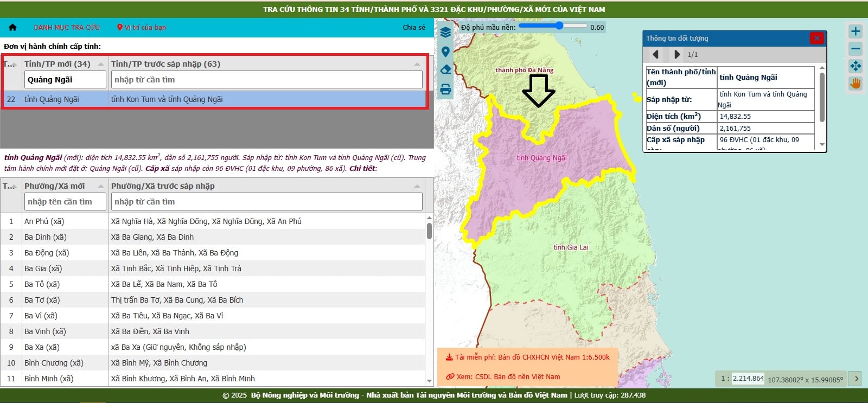868x403 pixels.
Task: Go to the previous object arrow
Action: [x=655, y=54]
